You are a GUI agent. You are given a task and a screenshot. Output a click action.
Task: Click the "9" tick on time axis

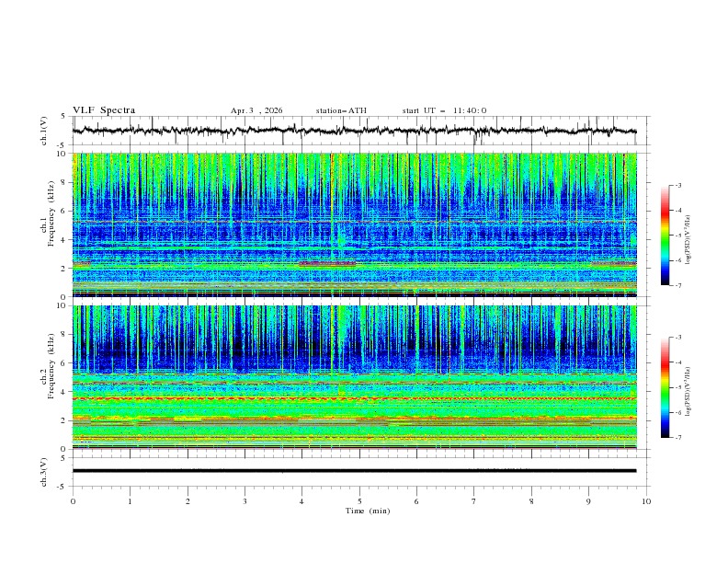click(588, 501)
